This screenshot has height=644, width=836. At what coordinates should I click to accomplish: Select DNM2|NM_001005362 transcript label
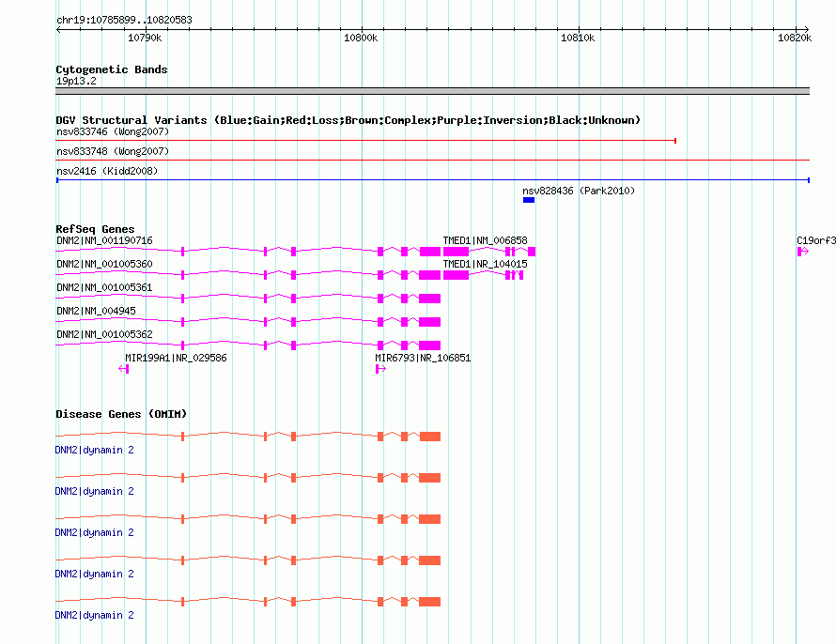[x=104, y=334]
